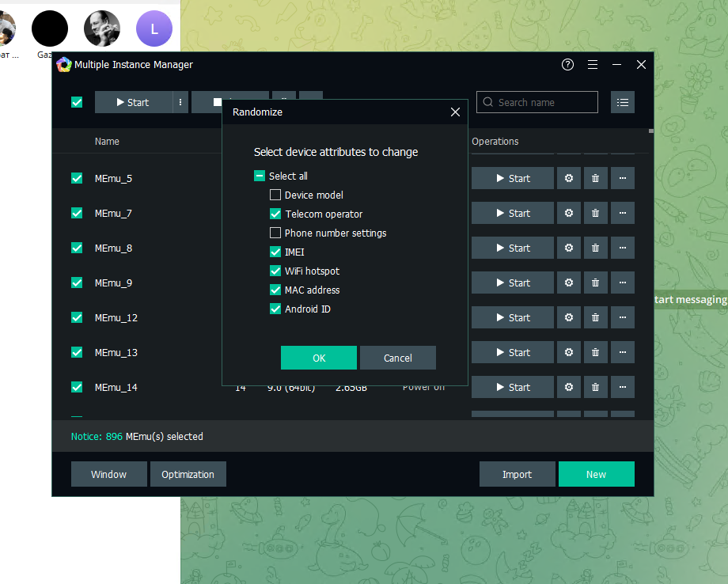Screen dimensions: 728x584
Task: Start the MEmu_14 instance
Action: tap(513, 387)
